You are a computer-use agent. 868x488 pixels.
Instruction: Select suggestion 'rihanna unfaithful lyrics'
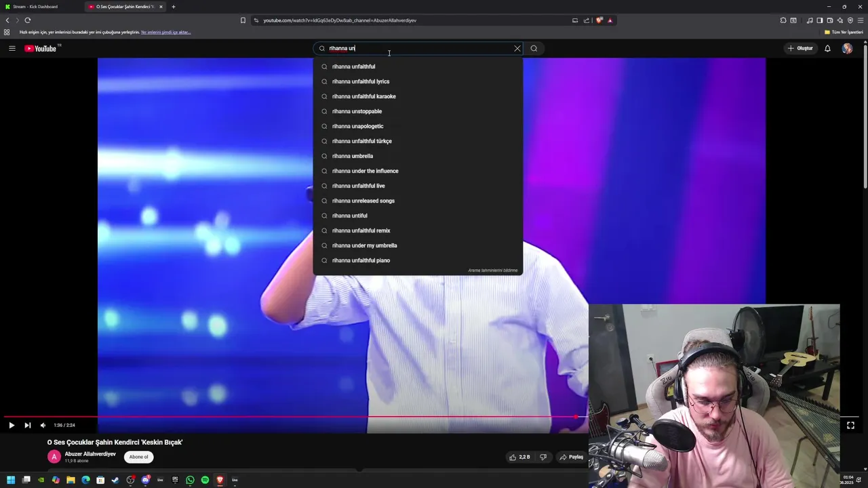(x=418, y=81)
